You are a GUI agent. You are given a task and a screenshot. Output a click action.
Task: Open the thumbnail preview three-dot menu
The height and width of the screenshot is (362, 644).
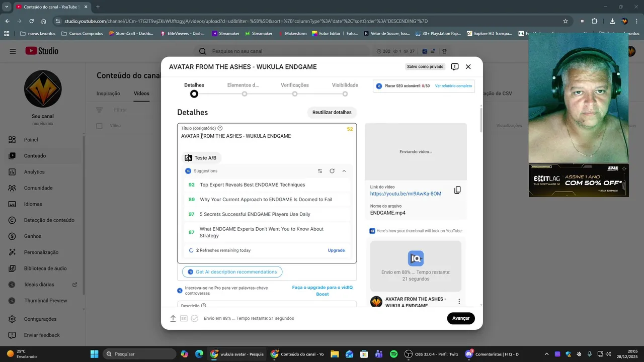coord(459,302)
